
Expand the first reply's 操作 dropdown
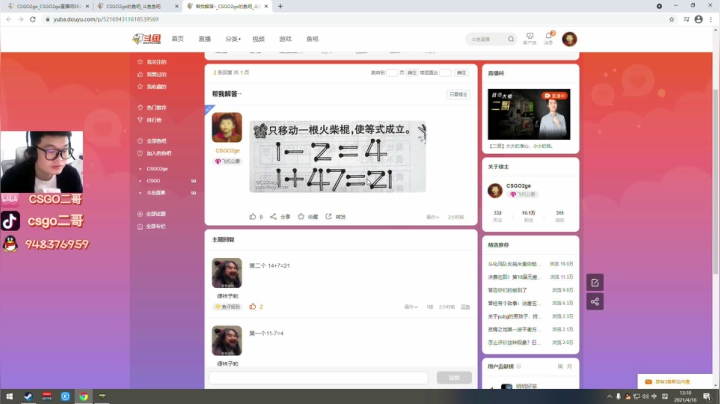(411, 307)
